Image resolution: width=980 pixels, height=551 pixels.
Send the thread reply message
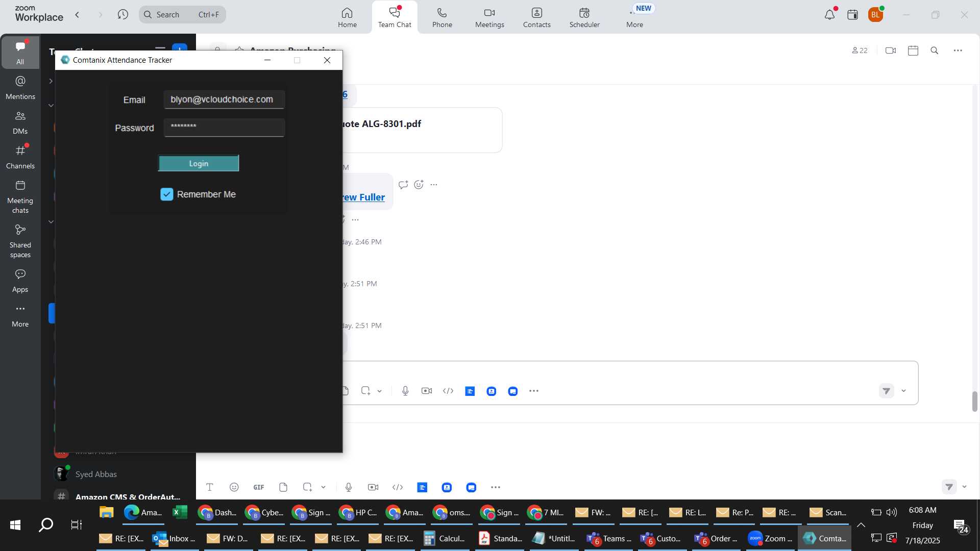(887, 391)
